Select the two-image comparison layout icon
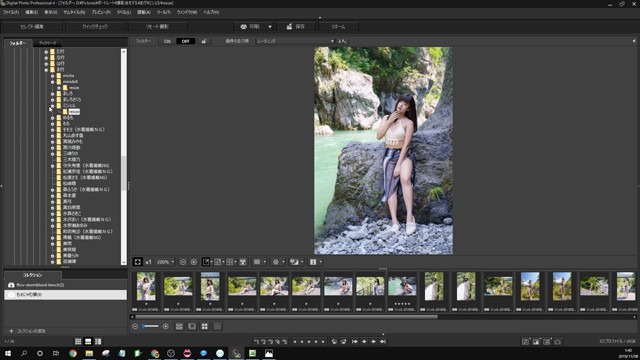The width and height of the screenshot is (640, 360). [218, 262]
